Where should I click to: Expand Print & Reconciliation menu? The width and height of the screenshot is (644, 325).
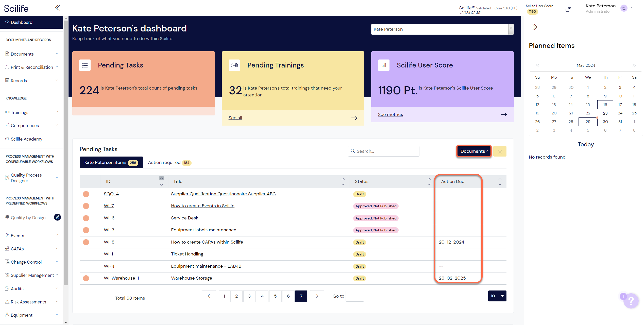point(57,67)
